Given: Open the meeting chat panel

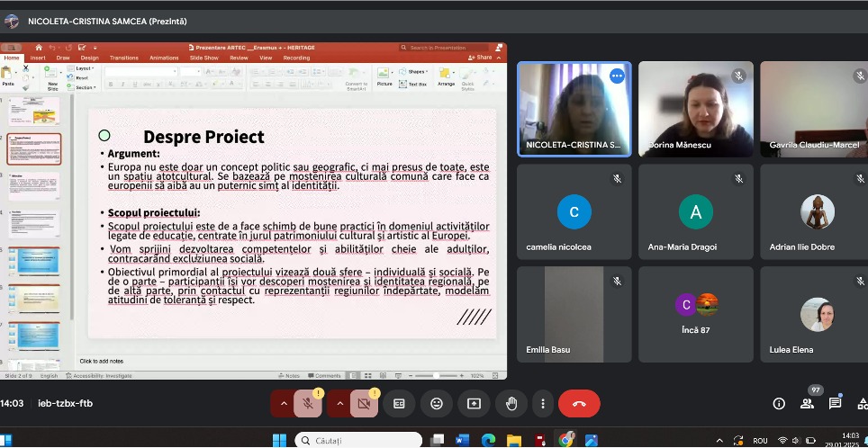Looking at the screenshot, I should click(x=835, y=404).
